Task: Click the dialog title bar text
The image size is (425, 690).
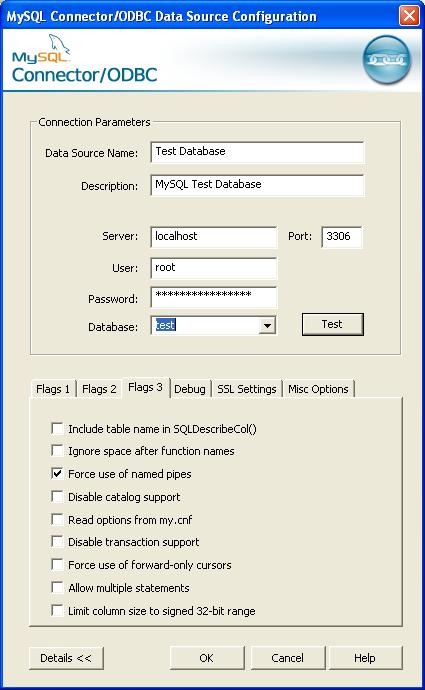Action: [161, 16]
